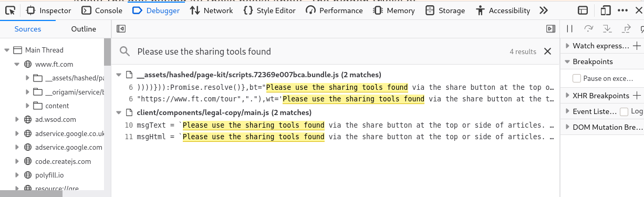Click the search magnifier icon
The height and width of the screenshot is (197, 644).
pos(124,51)
